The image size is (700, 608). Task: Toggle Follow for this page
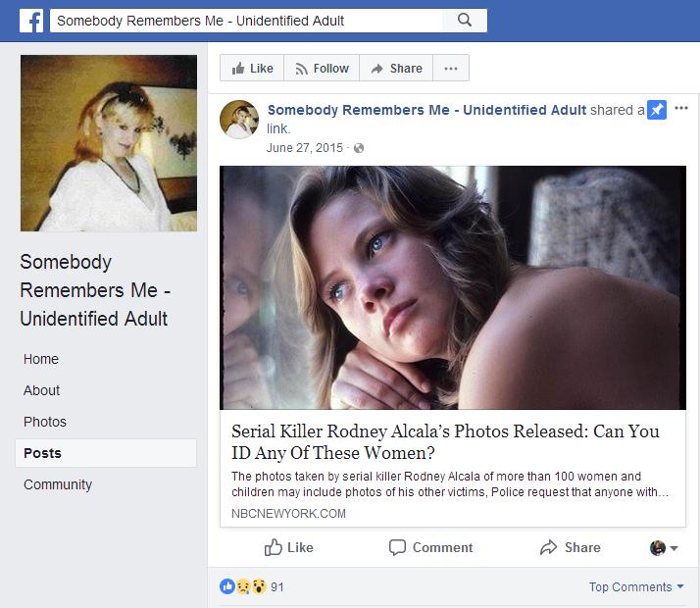pyautogui.click(x=322, y=69)
